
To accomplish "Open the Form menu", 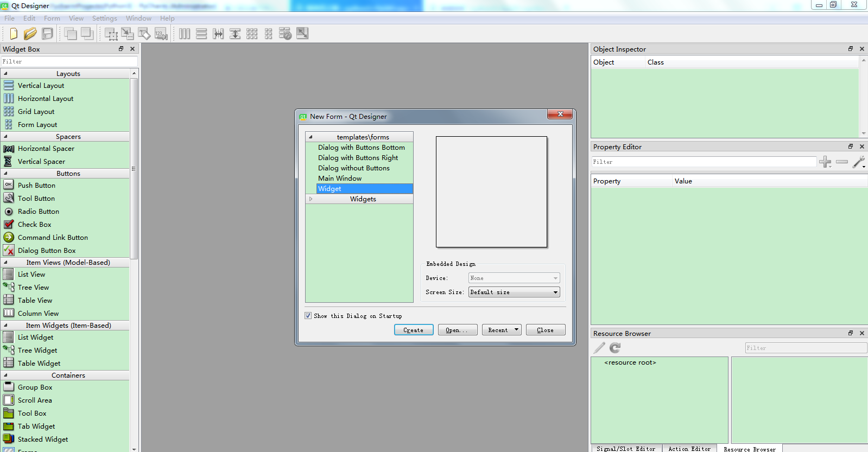I will point(52,18).
